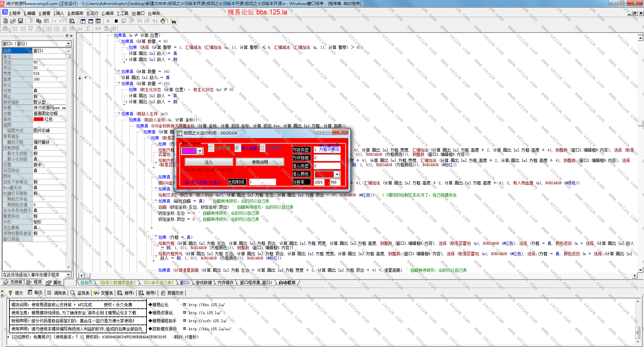Open the Box color dropdown

(x=200, y=151)
